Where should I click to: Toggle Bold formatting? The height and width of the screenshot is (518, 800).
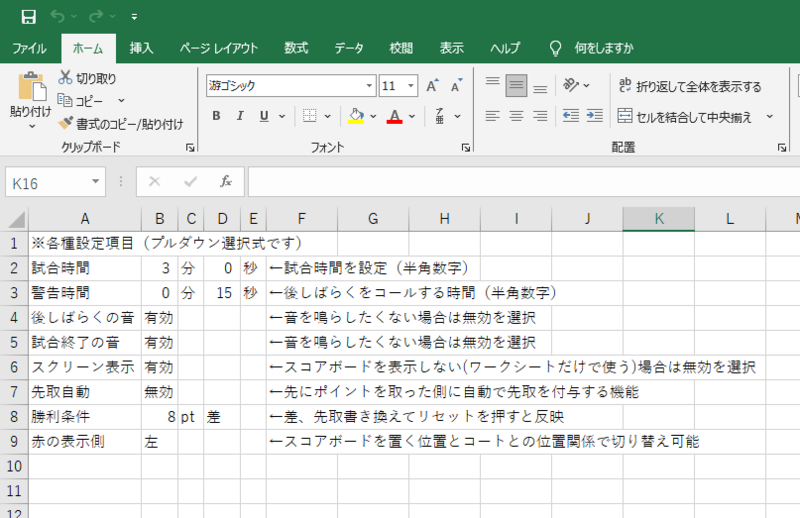coord(216,116)
